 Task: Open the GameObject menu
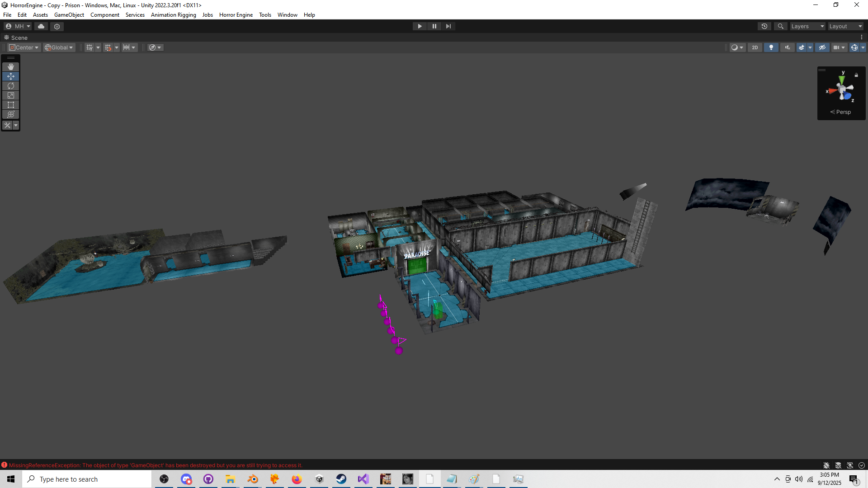point(69,15)
